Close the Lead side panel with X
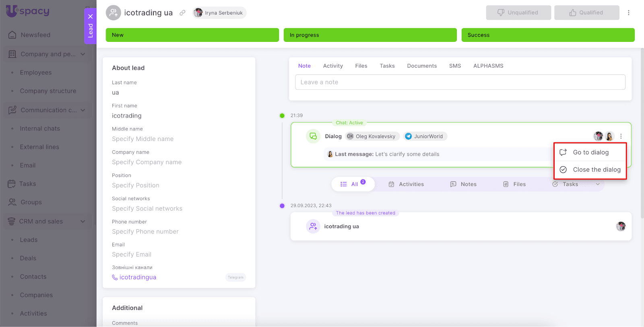The height and width of the screenshot is (327, 644). 91,17
